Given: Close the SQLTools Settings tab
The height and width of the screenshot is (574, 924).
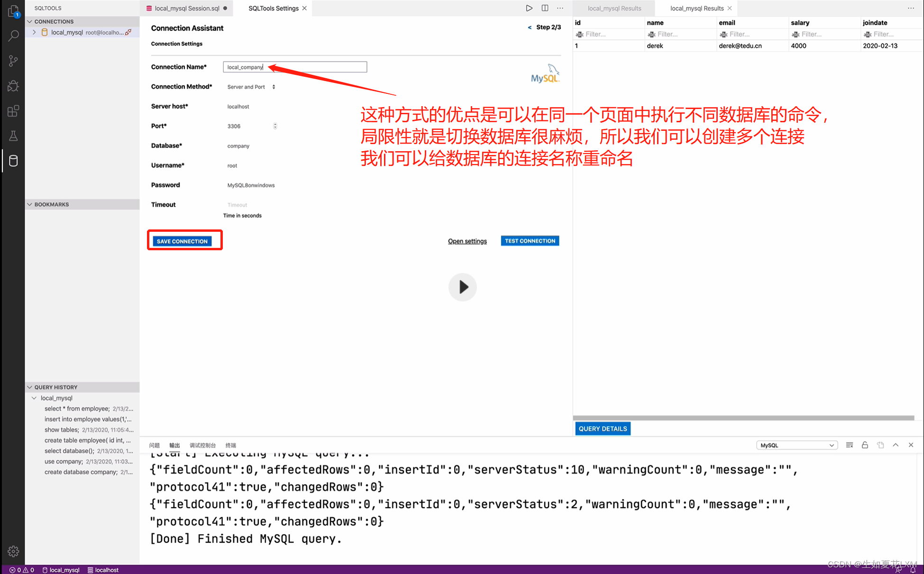Looking at the screenshot, I should [x=305, y=8].
